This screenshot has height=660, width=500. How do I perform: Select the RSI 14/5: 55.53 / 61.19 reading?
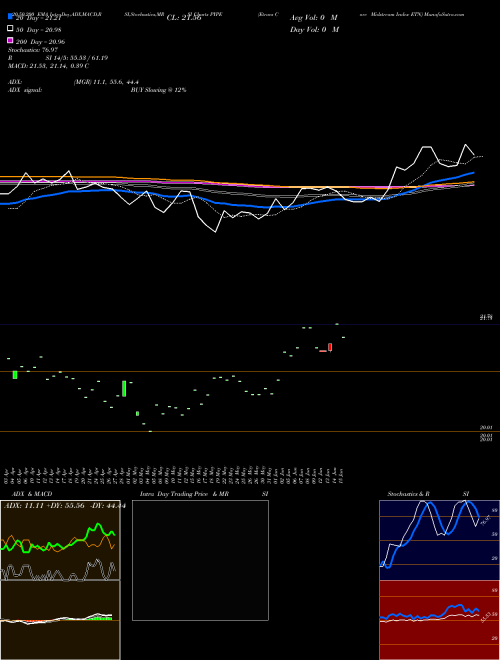(x=58, y=58)
